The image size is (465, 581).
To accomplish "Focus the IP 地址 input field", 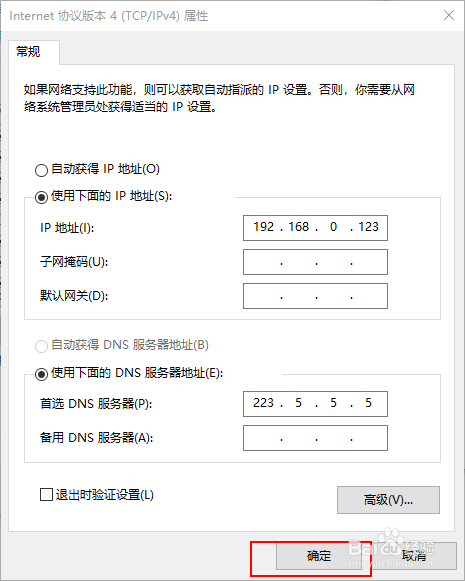I will coord(315,228).
